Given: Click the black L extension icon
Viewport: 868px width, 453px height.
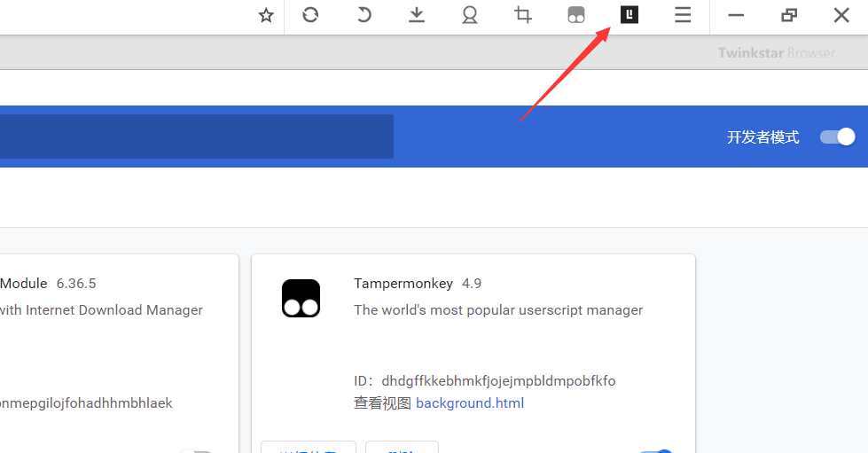Looking at the screenshot, I should pos(629,14).
